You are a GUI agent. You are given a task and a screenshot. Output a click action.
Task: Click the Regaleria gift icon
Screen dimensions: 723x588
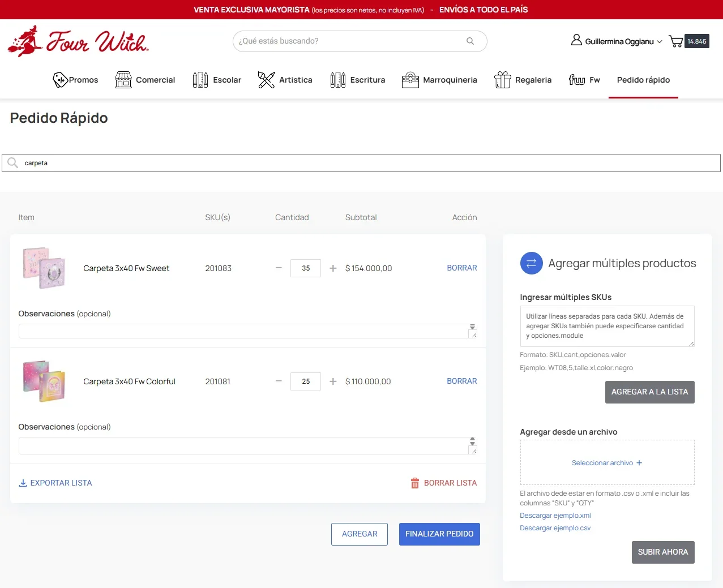pyautogui.click(x=503, y=80)
